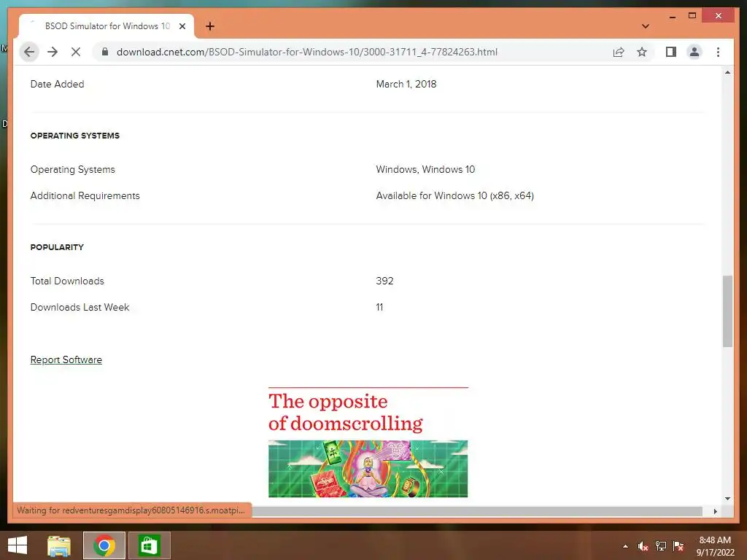
Task: Click the POPULARITY heading
Action: pos(57,247)
